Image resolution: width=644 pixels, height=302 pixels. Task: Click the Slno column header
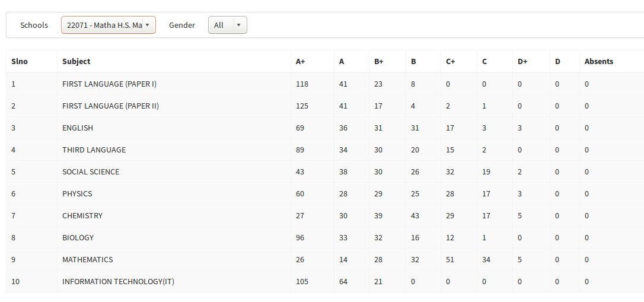pyautogui.click(x=20, y=61)
